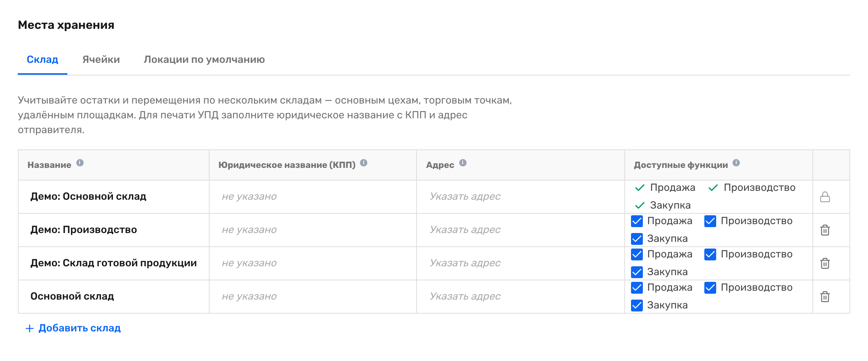Click Закупка label in Демо: Основной склад row
Screen dimensions: 868x361
670,205
